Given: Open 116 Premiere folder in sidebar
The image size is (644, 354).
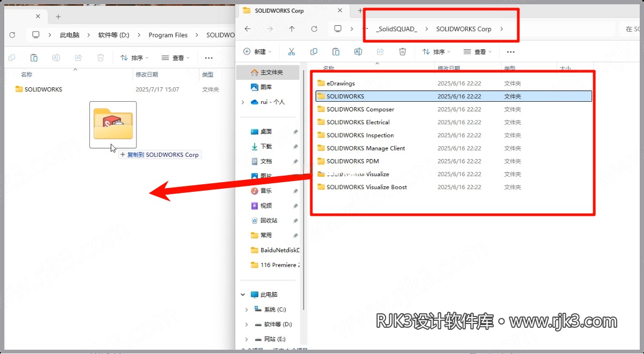Looking at the screenshot, I should point(275,265).
